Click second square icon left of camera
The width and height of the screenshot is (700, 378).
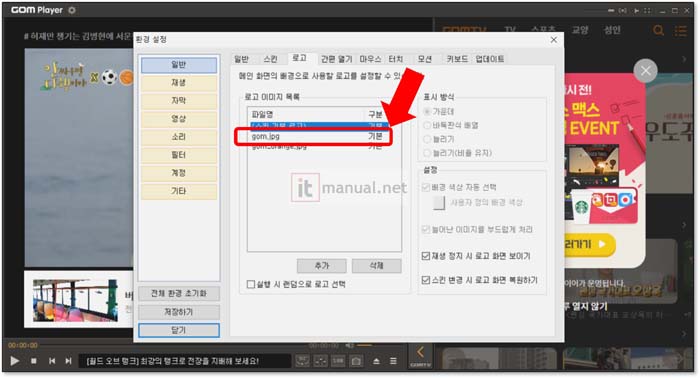321,361
